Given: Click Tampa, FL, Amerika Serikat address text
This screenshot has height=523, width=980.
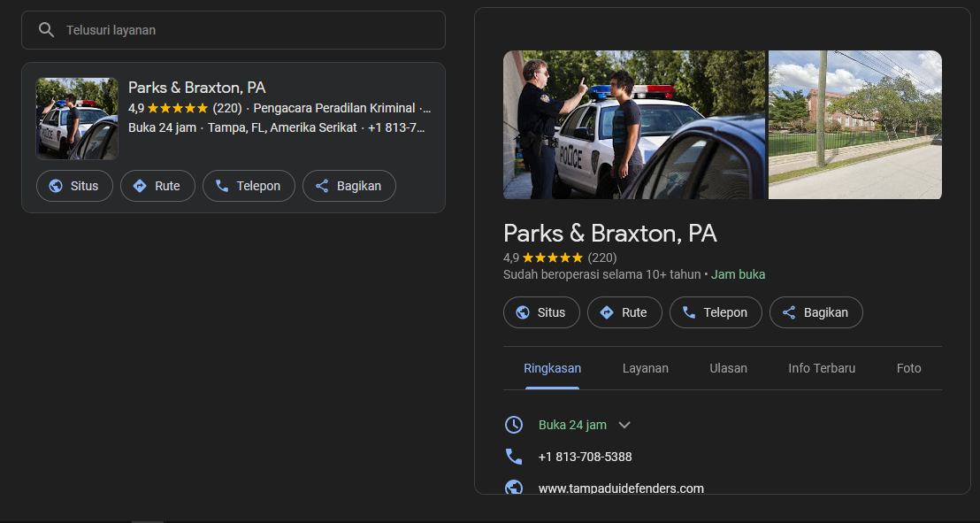Looking at the screenshot, I should 282,127.
